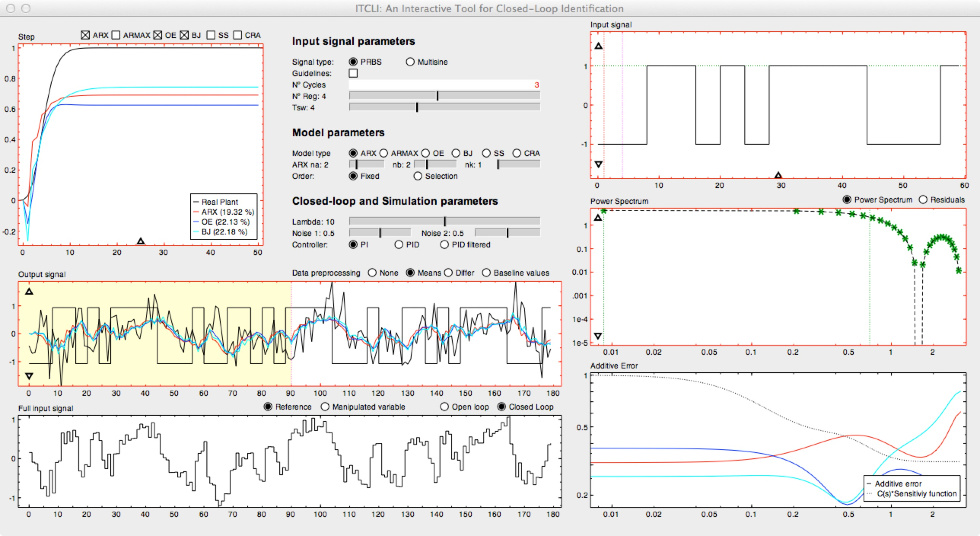The image size is (980, 536).
Task: Click up triangle in Output signal plot
Action: click(29, 292)
